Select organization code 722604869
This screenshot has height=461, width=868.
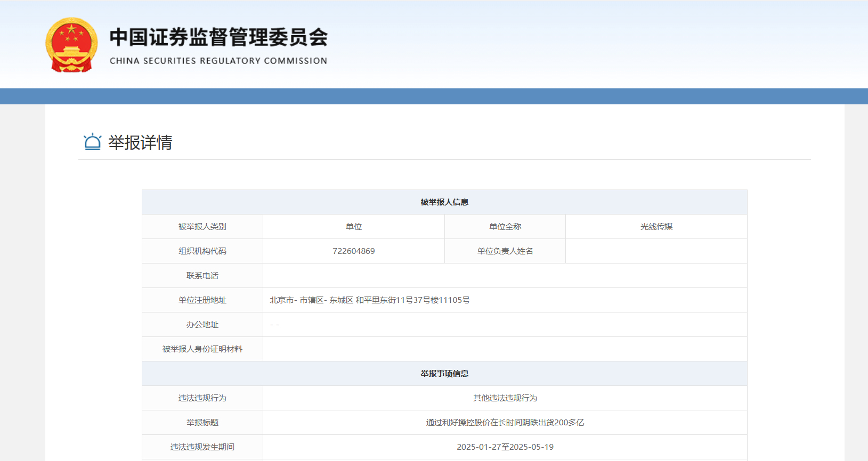pos(354,251)
